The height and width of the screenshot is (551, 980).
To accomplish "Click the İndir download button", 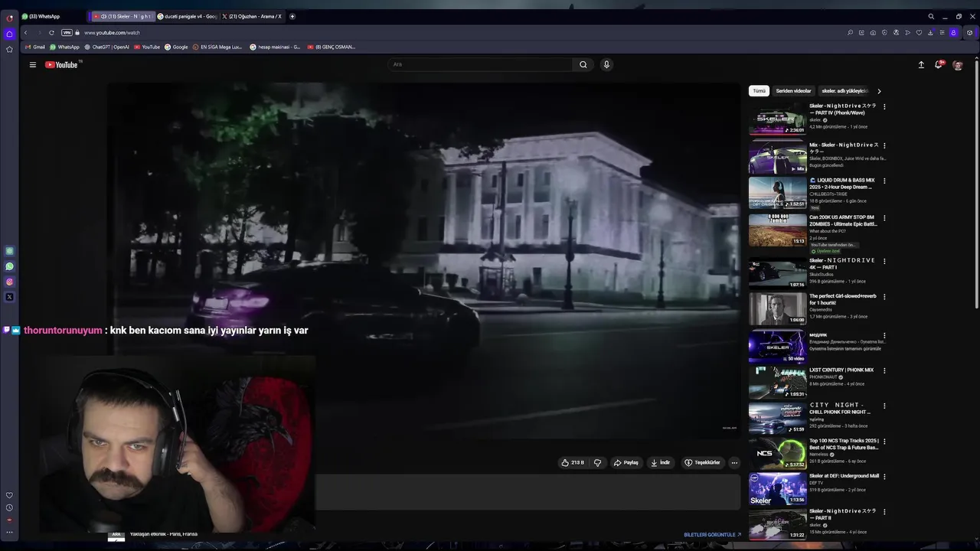I will 661,462.
